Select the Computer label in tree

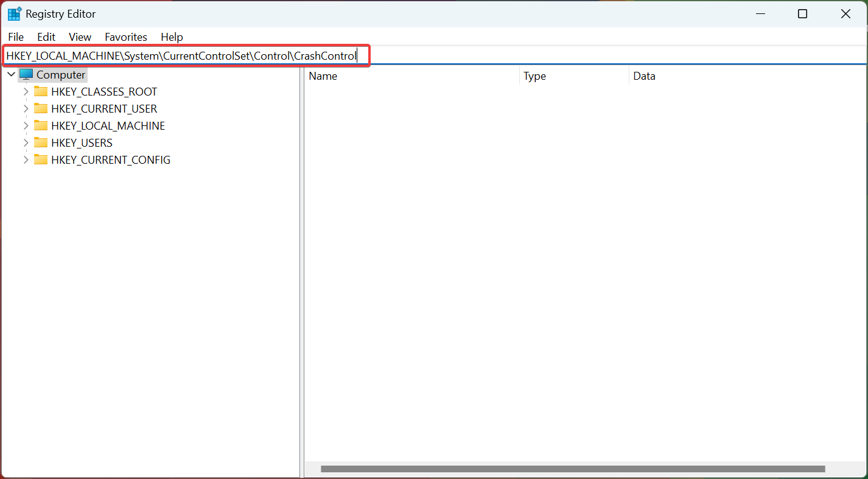61,75
